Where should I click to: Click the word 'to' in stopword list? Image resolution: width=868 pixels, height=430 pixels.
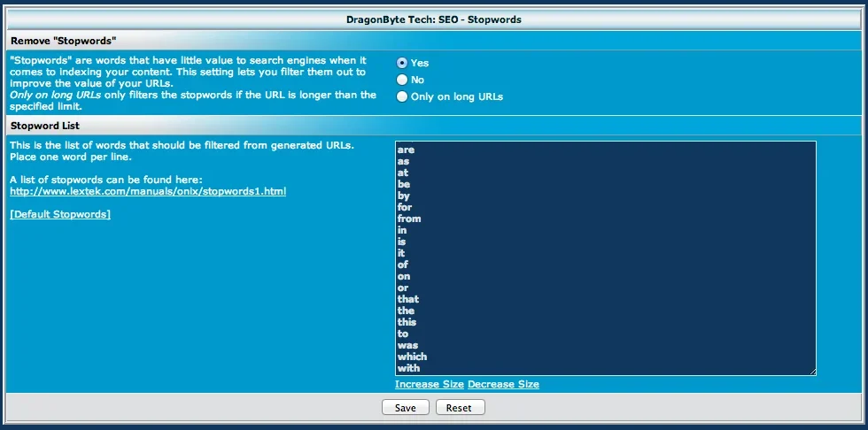click(402, 334)
